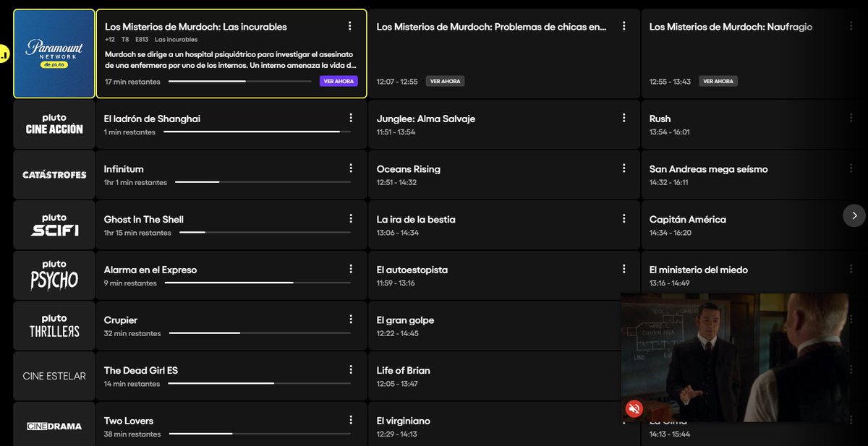Viewport: 868px width, 446px height.
Task: Click VER AHORA for Naufragio episode
Action: 718,82
